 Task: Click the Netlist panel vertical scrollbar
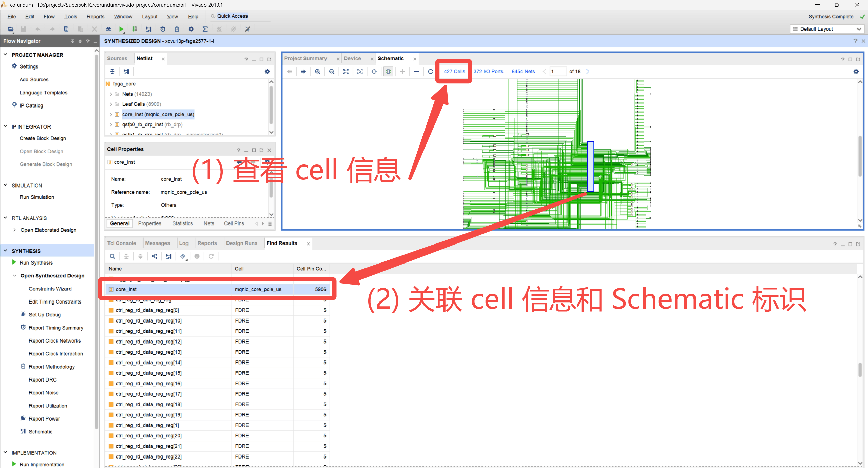271,106
